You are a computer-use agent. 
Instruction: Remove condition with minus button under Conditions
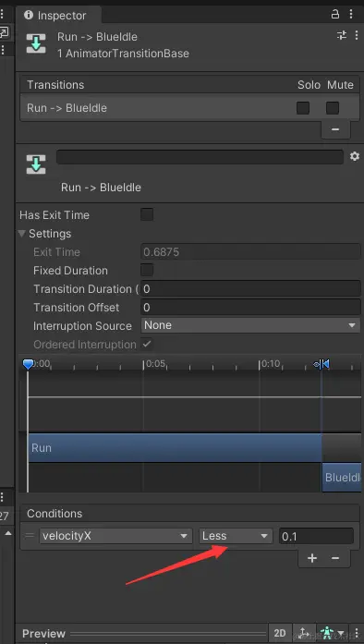coord(335,558)
